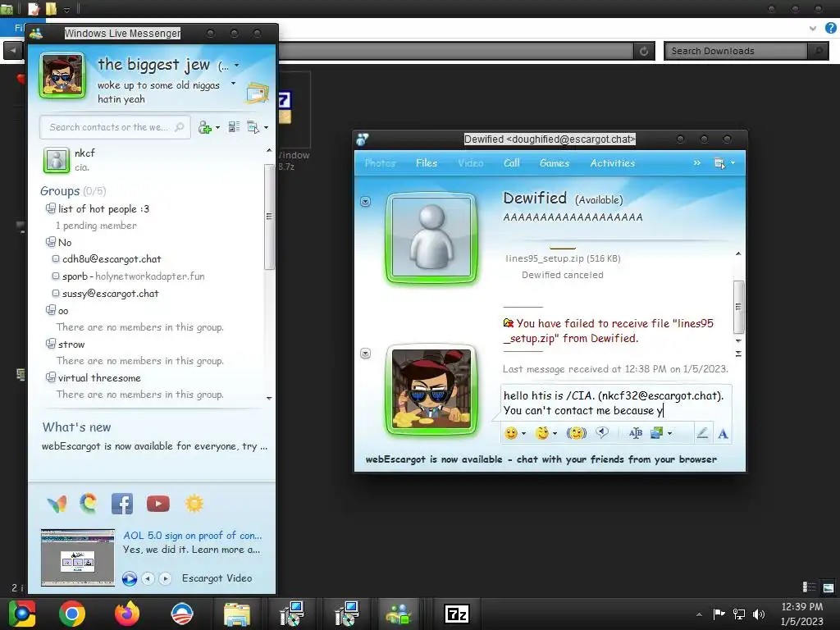Expand add contact dropdown arrow

coord(217,127)
